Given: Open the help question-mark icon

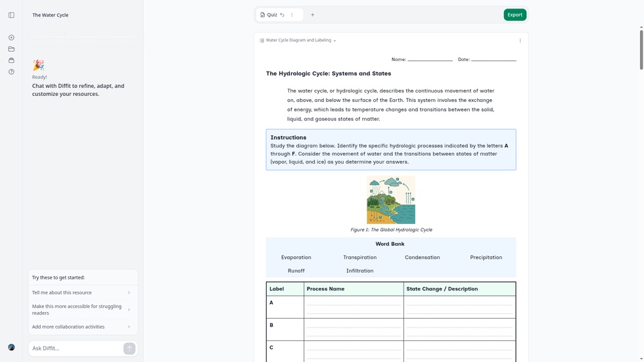Looking at the screenshot, I should 12,72.
